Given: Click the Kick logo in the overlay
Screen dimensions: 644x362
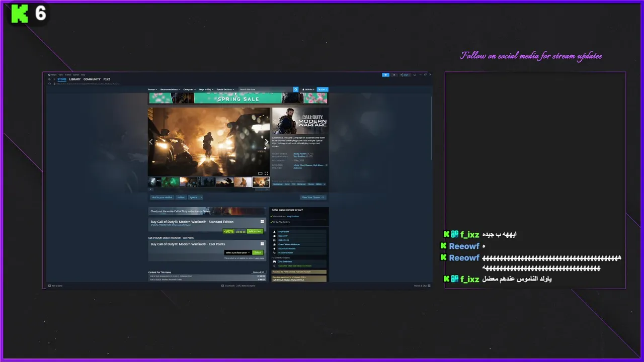Looking at the screenshot, I should (21, 14).
